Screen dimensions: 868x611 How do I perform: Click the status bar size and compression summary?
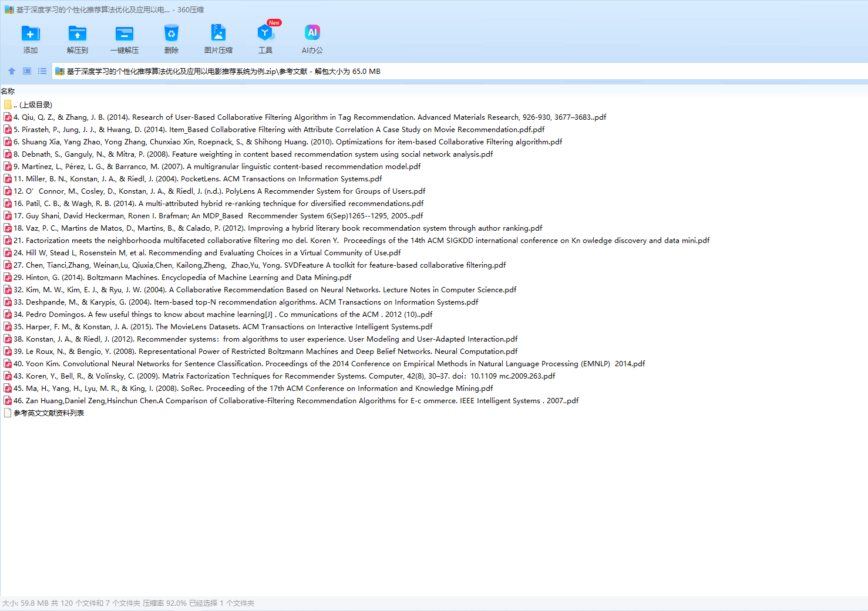(128, 603)
